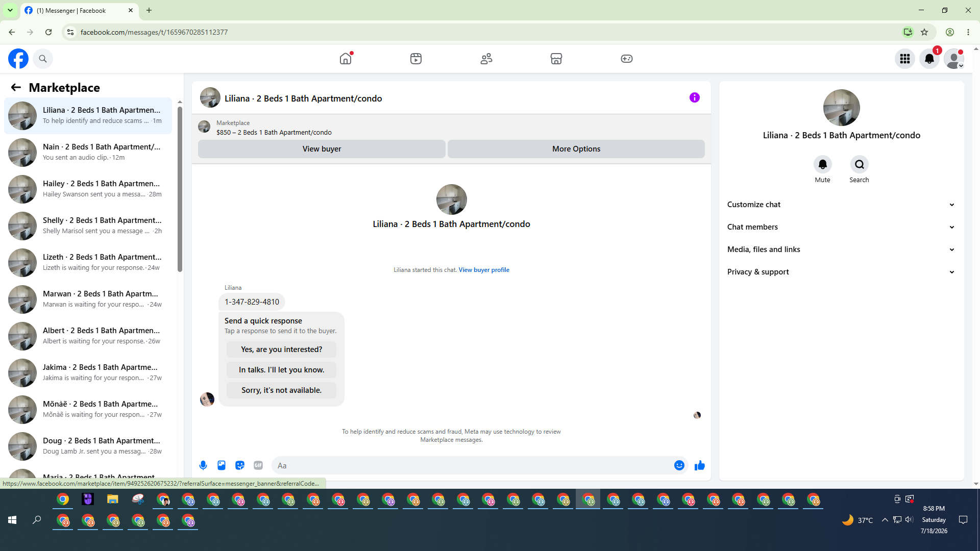Open account profile avatar menu
This screenshot has height=551, width=980.
[954, 59]
